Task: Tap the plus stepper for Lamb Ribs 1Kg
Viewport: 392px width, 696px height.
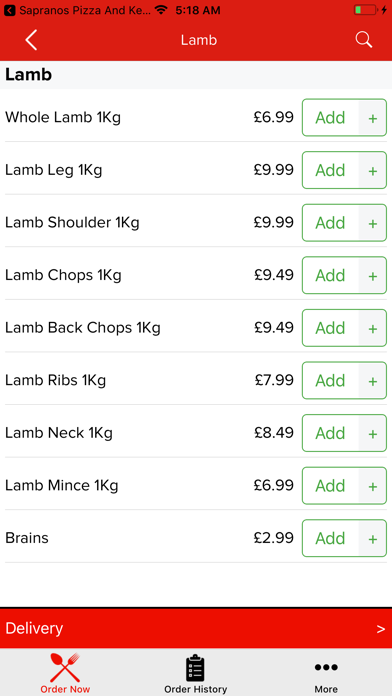Action: pyautogui.click(x=372, y=381)
